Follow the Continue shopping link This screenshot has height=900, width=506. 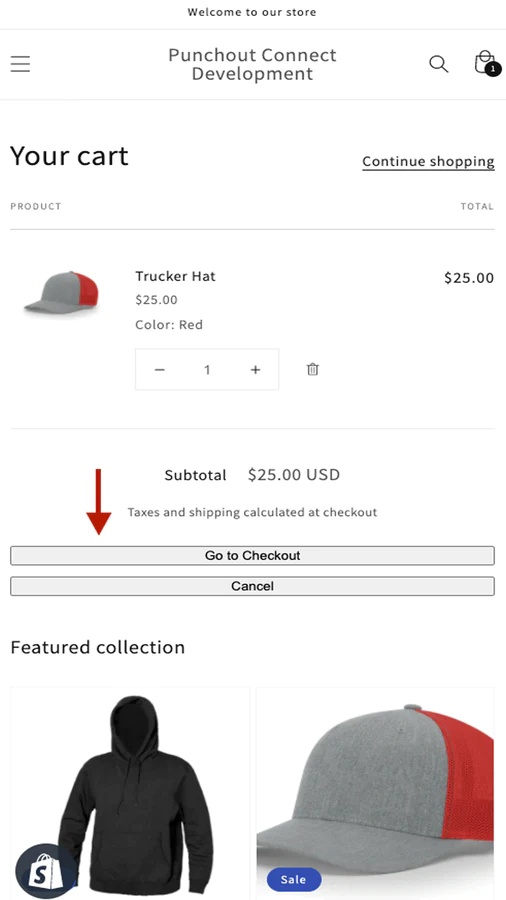pos(428,162)
